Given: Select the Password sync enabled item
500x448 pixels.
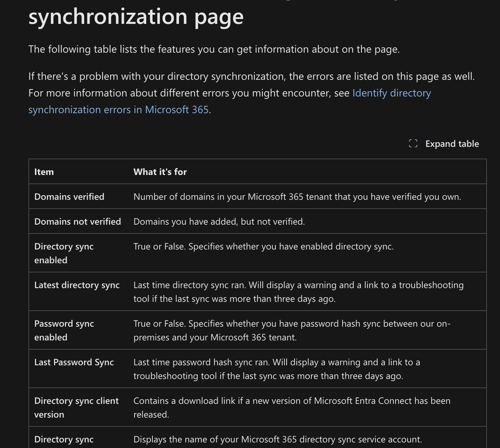Looking at the screenshot, I should (x=64, y=330).
